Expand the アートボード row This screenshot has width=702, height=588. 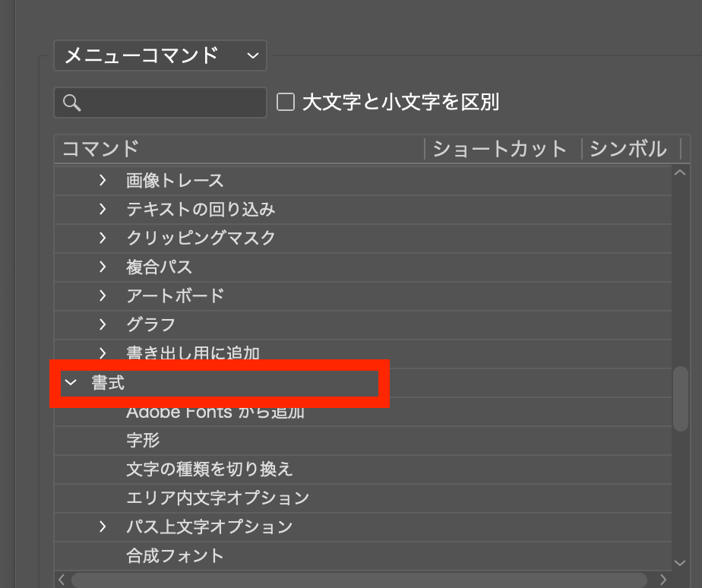click(x=103, y=296)
